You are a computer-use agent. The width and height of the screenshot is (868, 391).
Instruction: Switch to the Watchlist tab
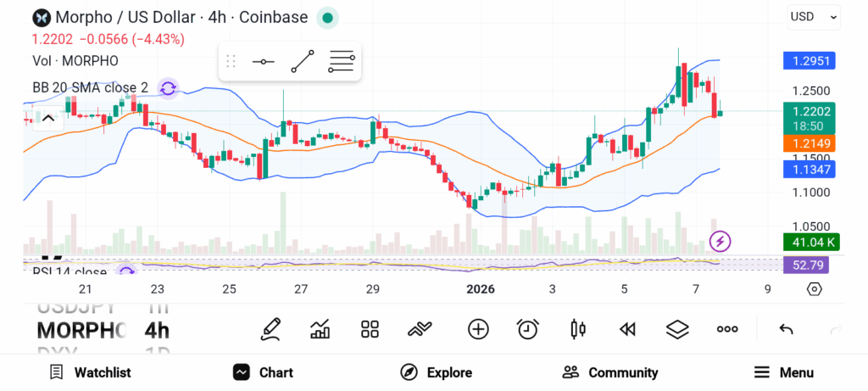coord(90,372)
